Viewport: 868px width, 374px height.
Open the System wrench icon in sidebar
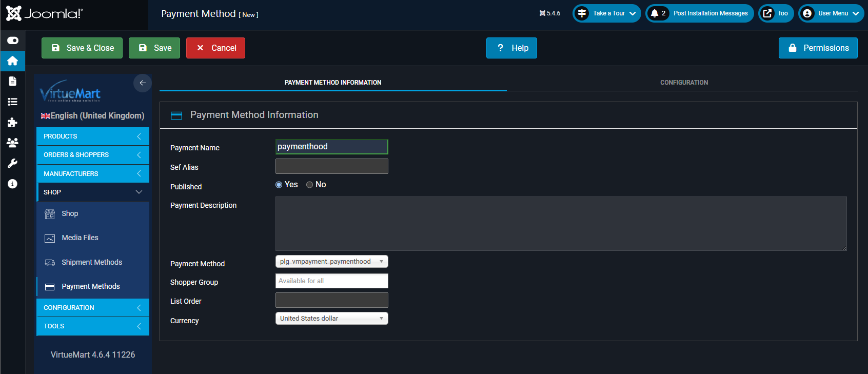[x=13, y=163]
